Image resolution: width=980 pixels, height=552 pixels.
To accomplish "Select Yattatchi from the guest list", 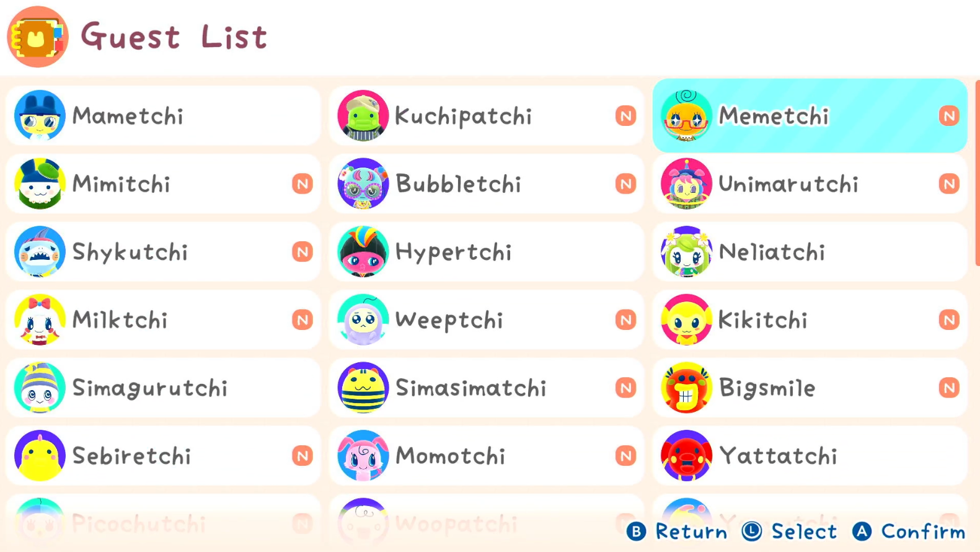I will (810, 456).
